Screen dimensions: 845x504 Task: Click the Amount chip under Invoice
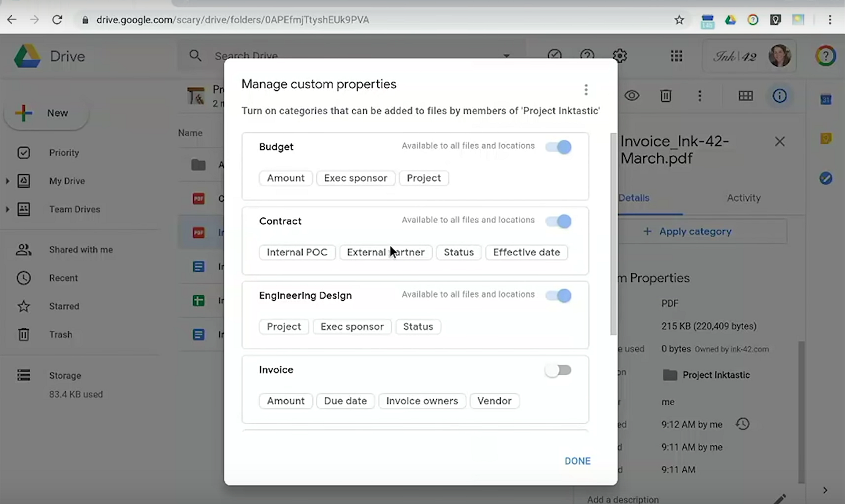pyautogui.click(x=286, y=401)
